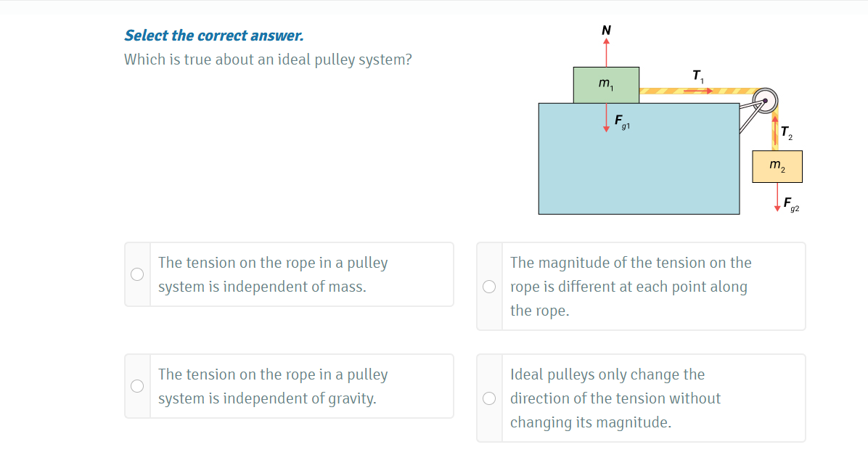Select the radio button for 'independent of mass'

pyautogui.click(x=137, y=274)
